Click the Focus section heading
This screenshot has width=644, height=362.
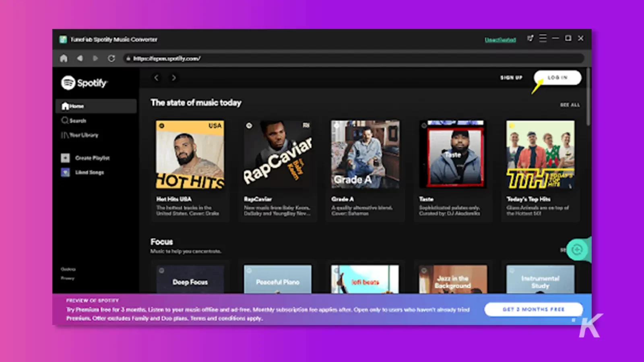pyautogui.click(x=162, y=242)
